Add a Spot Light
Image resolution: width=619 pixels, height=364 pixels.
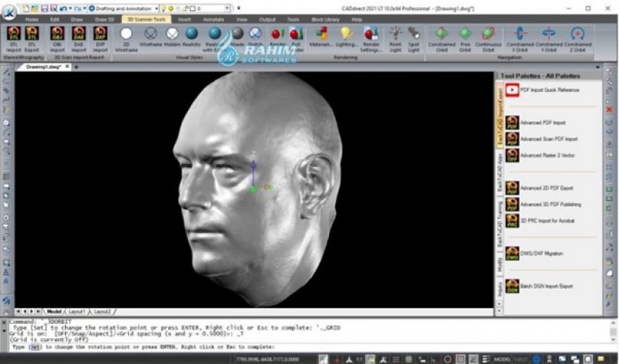coord(414,38)
